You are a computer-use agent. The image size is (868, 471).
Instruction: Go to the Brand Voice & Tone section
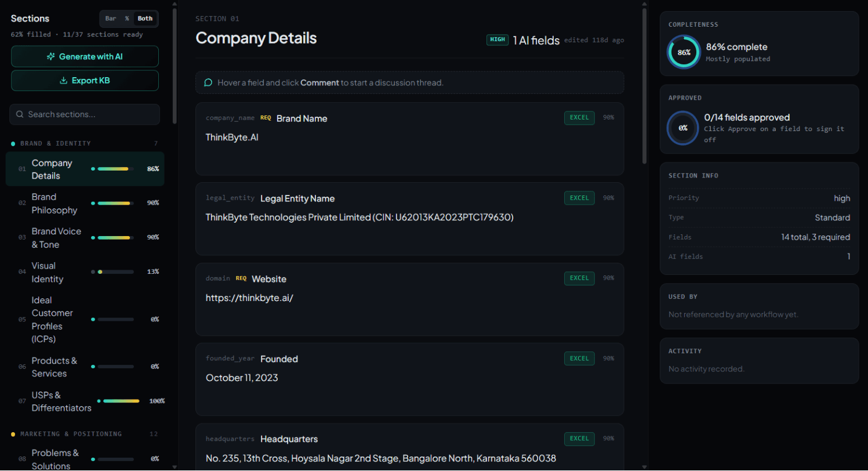(85, 238)
